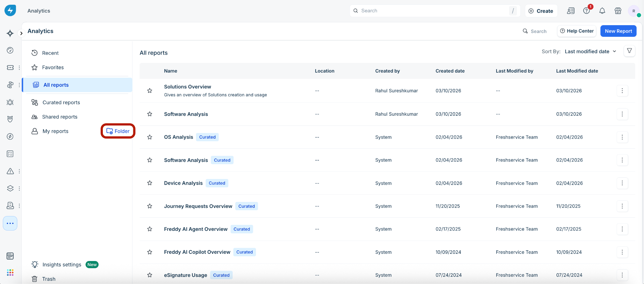Image resolution: width=644 pixels, height=284 pixels.
Task: Open the Freddy AI Copilot Overview report
Action: coord(197,252)
